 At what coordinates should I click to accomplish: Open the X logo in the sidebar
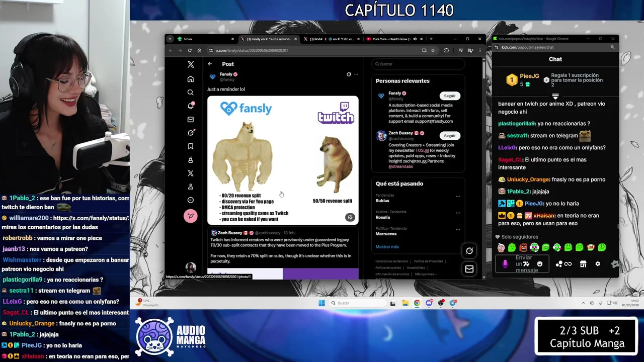191,64
